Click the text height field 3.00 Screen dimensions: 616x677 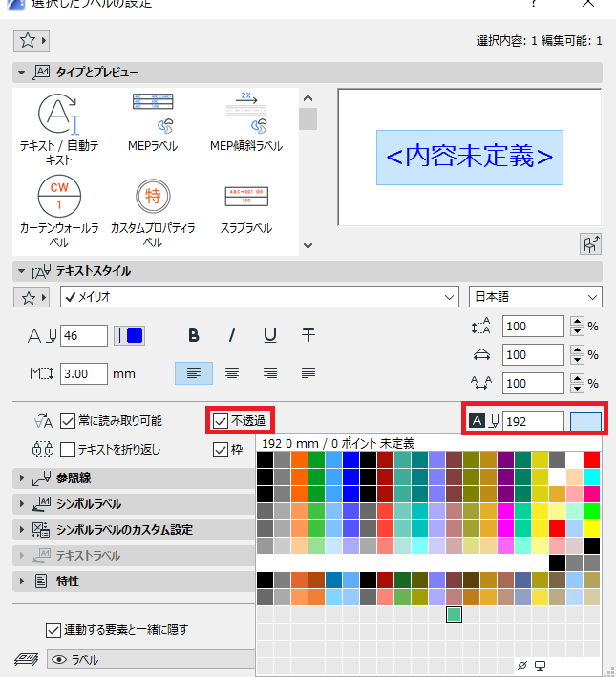[x=84, y=373]
